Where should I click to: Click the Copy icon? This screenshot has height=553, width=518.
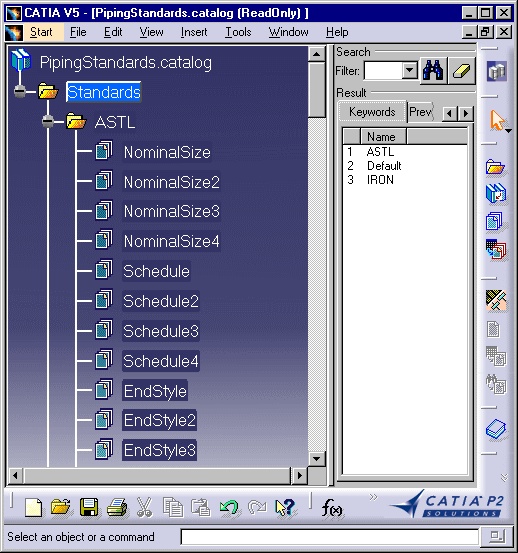pyautogui.click(x=173, y=507)
